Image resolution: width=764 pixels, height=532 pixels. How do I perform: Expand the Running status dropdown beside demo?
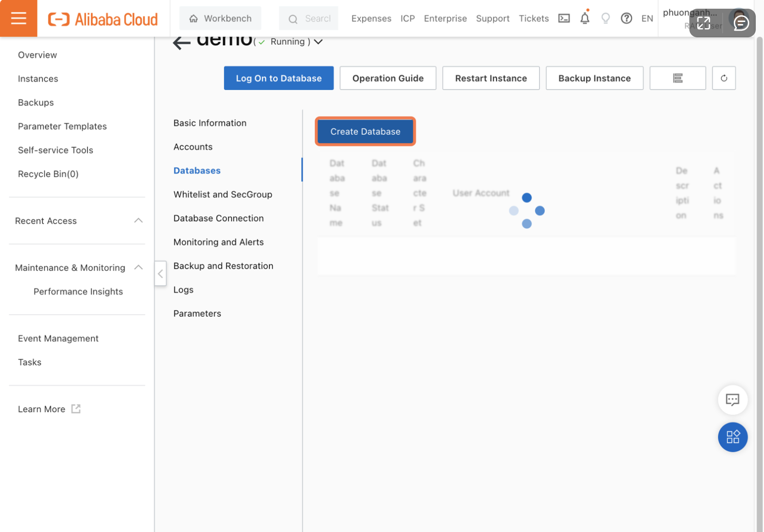318,41
